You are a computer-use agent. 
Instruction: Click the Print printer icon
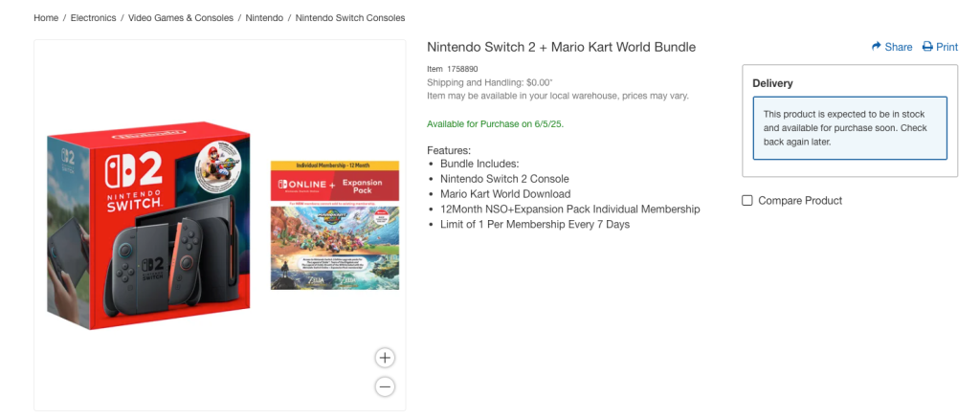click(x=927, y=47)
